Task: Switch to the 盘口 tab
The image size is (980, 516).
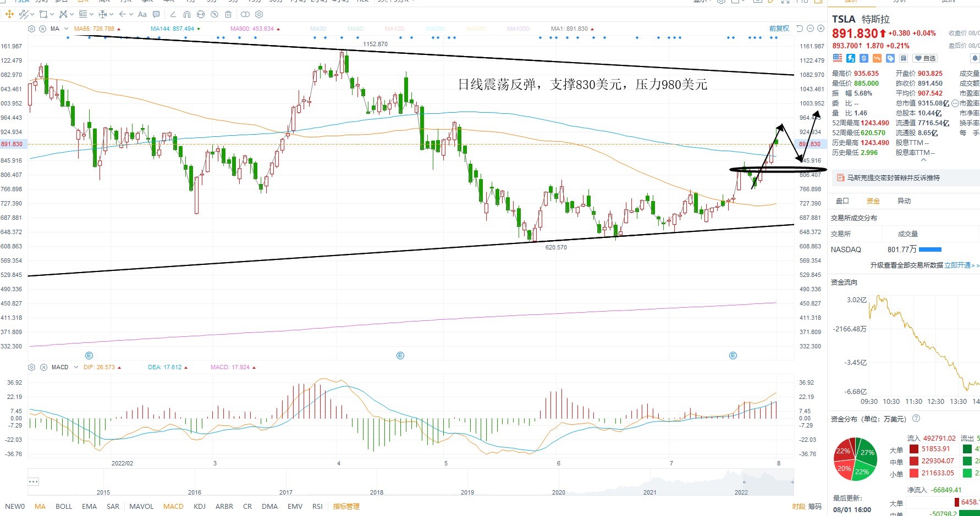Action: [842, 201]
